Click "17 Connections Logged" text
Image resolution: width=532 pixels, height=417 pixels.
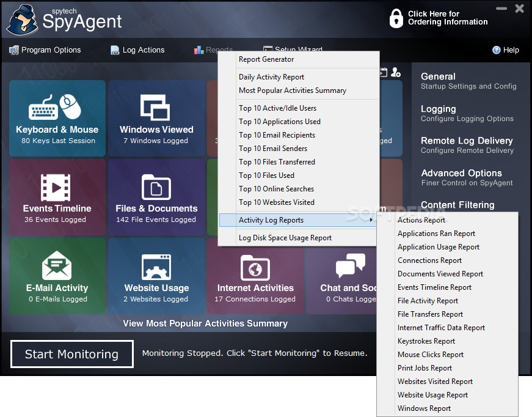[x=255, y=299]
